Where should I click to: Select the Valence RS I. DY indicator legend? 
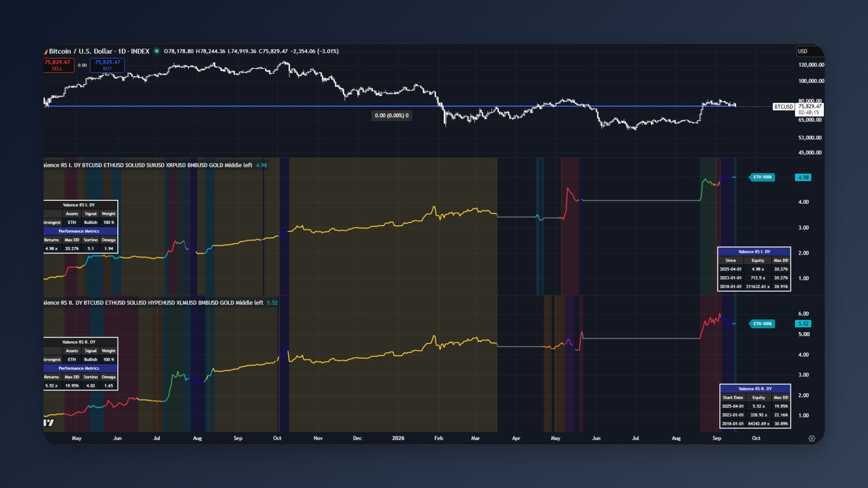(x=155, y=165)
